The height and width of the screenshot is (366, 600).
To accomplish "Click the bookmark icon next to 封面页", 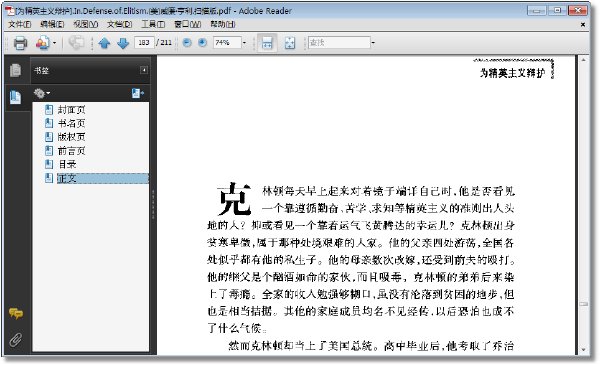I will tap(49, 110).
